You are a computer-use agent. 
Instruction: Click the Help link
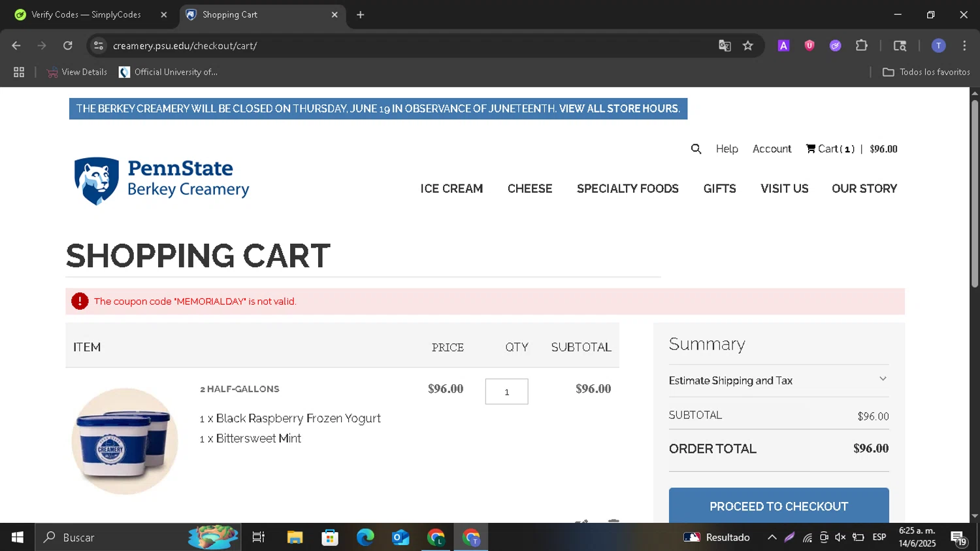pos(727,149)
